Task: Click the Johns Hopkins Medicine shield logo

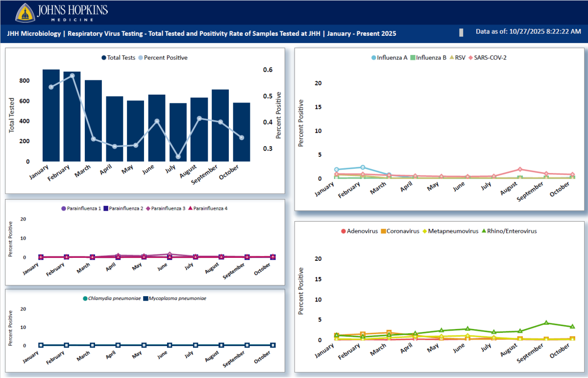Action: tap(24, 13)
